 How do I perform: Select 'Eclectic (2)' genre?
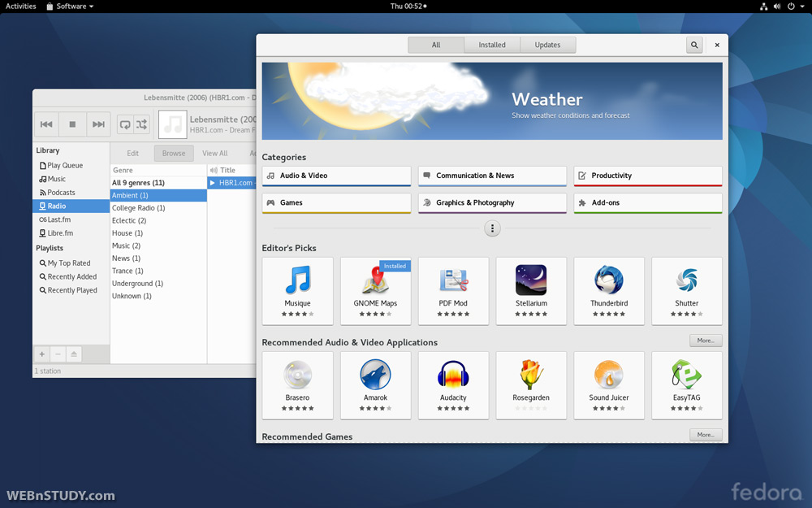pos(158,220)
